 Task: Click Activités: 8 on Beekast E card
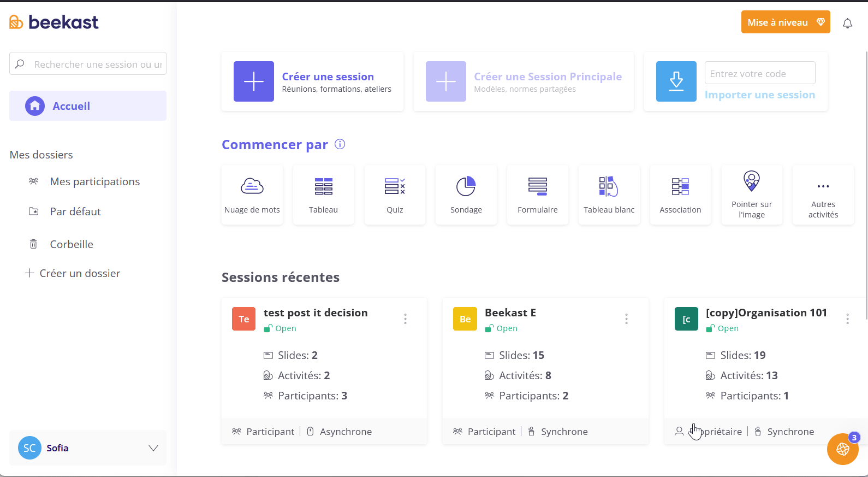pyautogui.click(x=518, y=375)
